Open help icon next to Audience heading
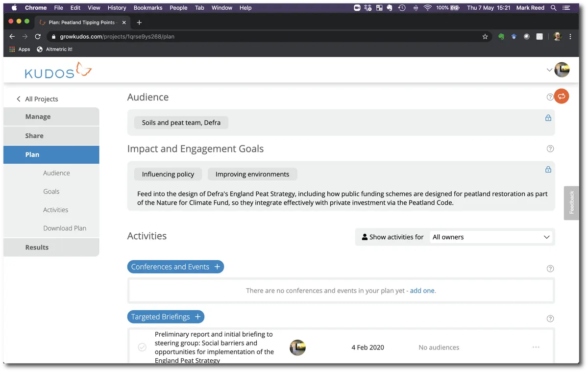 [550, 97]
